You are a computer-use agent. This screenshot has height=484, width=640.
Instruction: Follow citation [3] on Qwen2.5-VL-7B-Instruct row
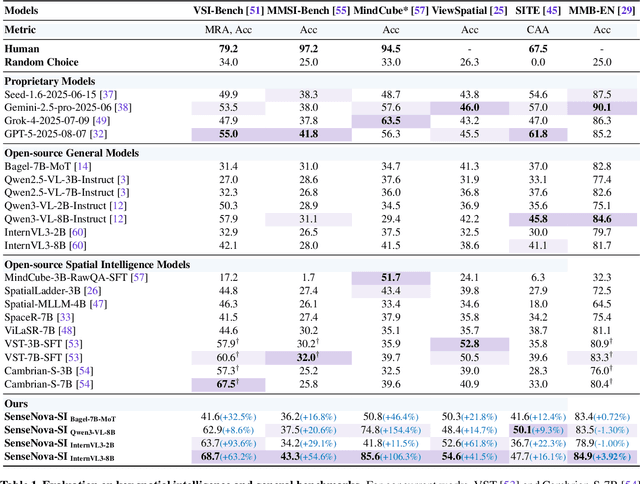[x=123, y=193]
